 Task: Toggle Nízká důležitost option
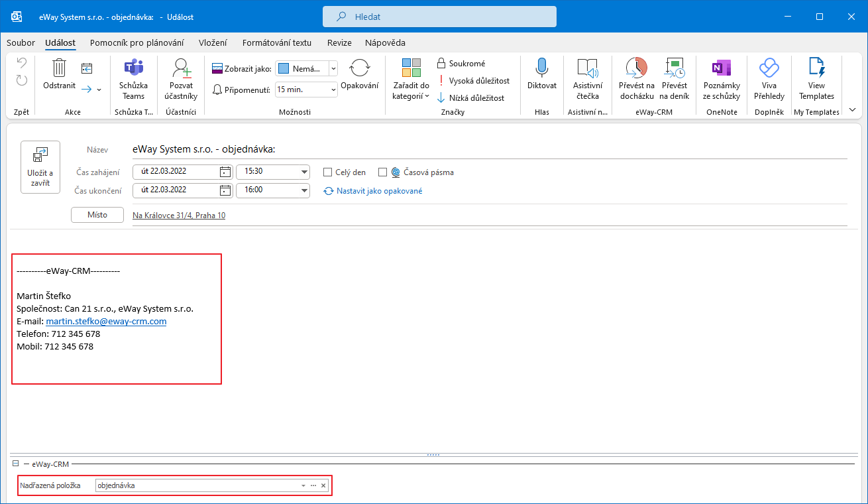click(470, 98)
